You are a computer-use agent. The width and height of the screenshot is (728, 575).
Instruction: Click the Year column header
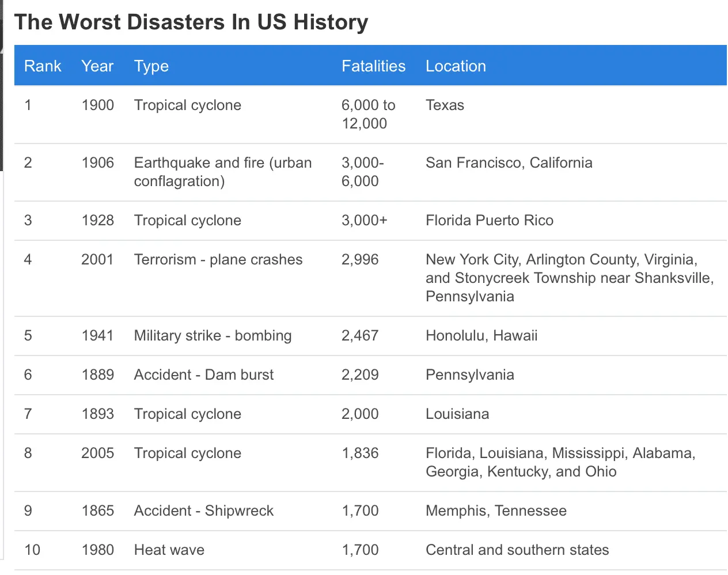pyautogui.click(x=97, y=66)
